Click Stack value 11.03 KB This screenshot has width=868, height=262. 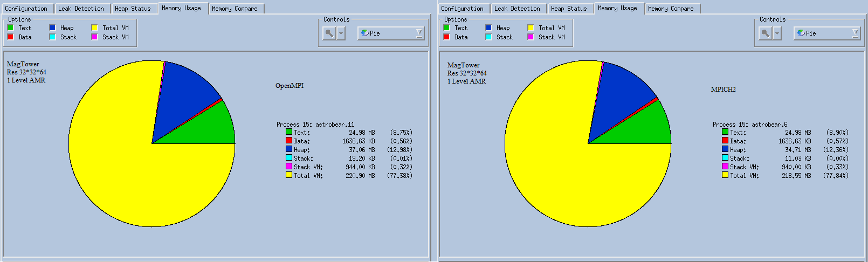pos(798,158)
